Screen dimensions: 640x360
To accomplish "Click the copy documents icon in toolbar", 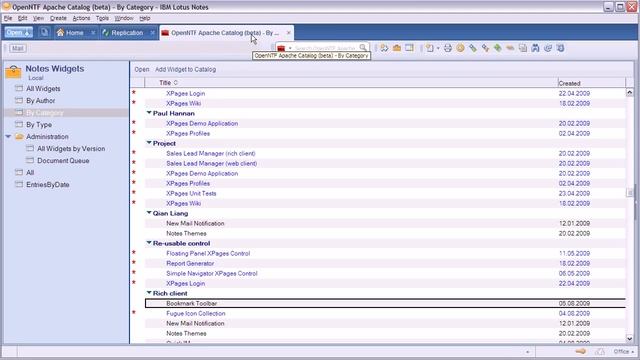I will click(523, 48).
